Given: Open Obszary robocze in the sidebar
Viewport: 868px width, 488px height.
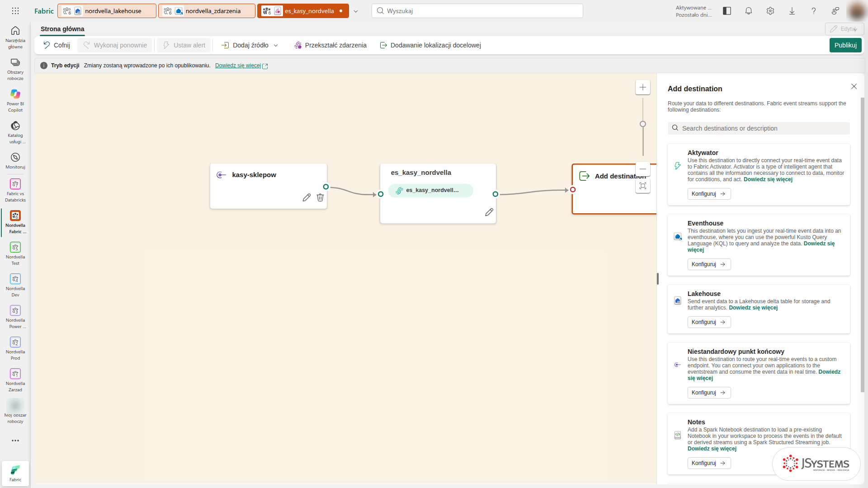Looking at the screenshot, I should pos(15,69).
